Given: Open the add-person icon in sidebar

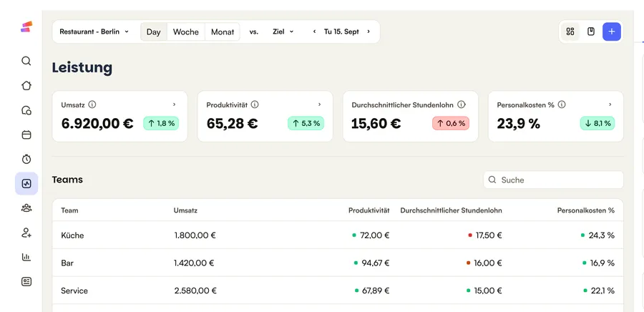Looking at the screenshot, I should (x=26, y=233).
